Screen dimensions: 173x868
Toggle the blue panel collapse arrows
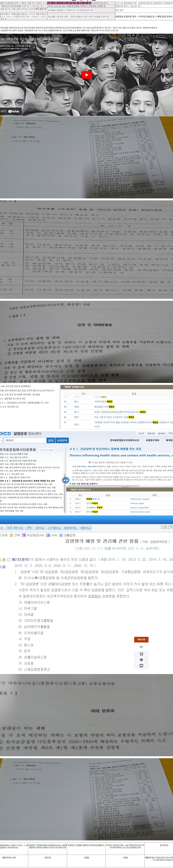click(x=66, y=480)
